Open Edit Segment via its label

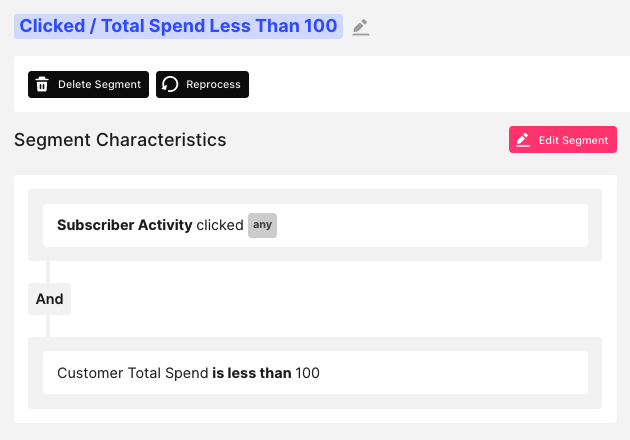[573, 140]
